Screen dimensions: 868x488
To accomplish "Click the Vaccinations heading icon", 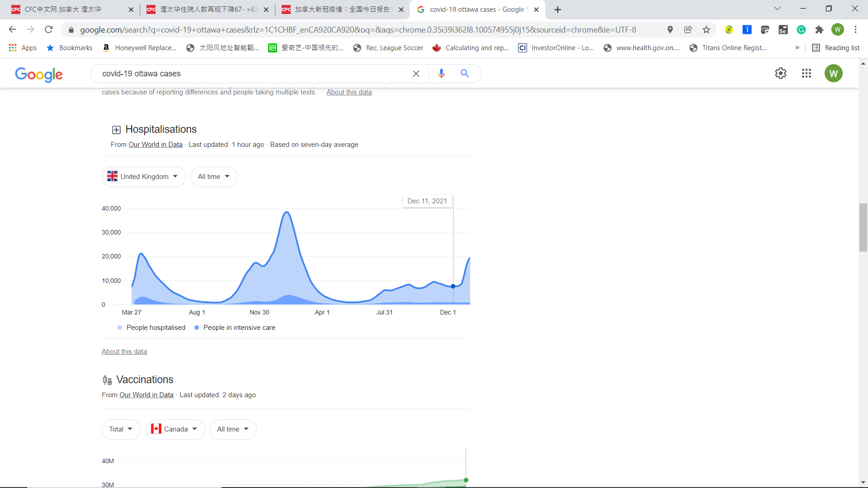I will (x=107, y=380).
